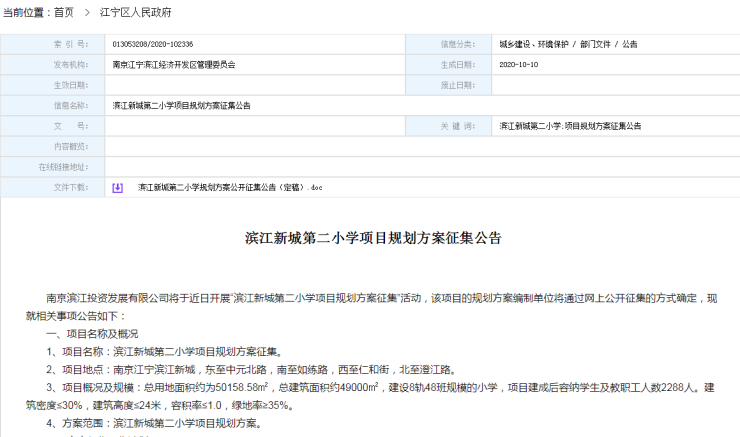Click the 生成日期 label
Image resolution: width=740 pixels, height=437 pixels.
click(x=458, y=65)
